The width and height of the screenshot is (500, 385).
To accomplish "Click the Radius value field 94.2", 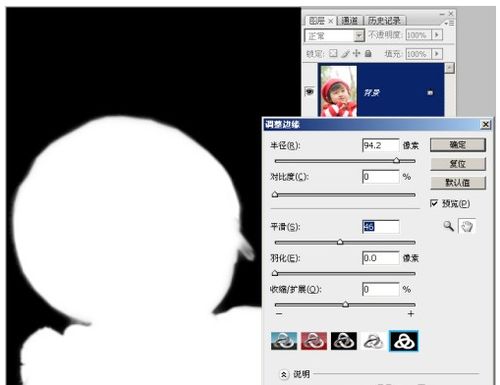I will [381, 145].
